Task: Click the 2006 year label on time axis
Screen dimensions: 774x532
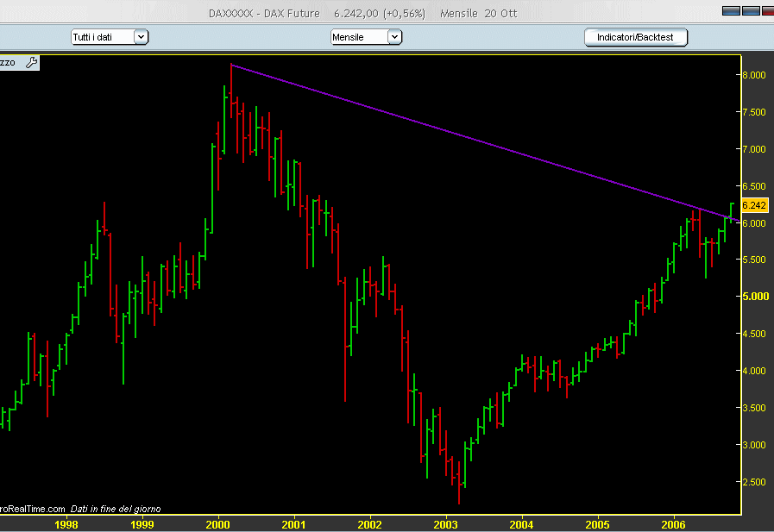Action: tap(673, 523)
